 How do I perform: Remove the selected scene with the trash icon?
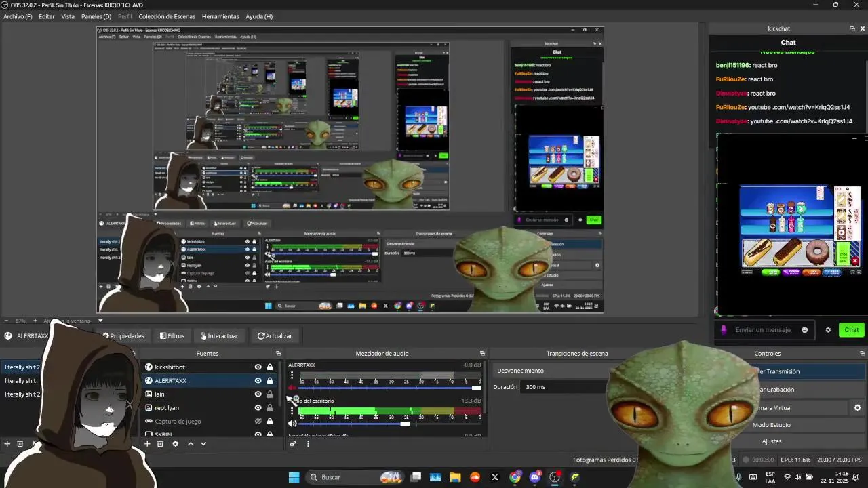pyautogui.click(x=20, y=444)
